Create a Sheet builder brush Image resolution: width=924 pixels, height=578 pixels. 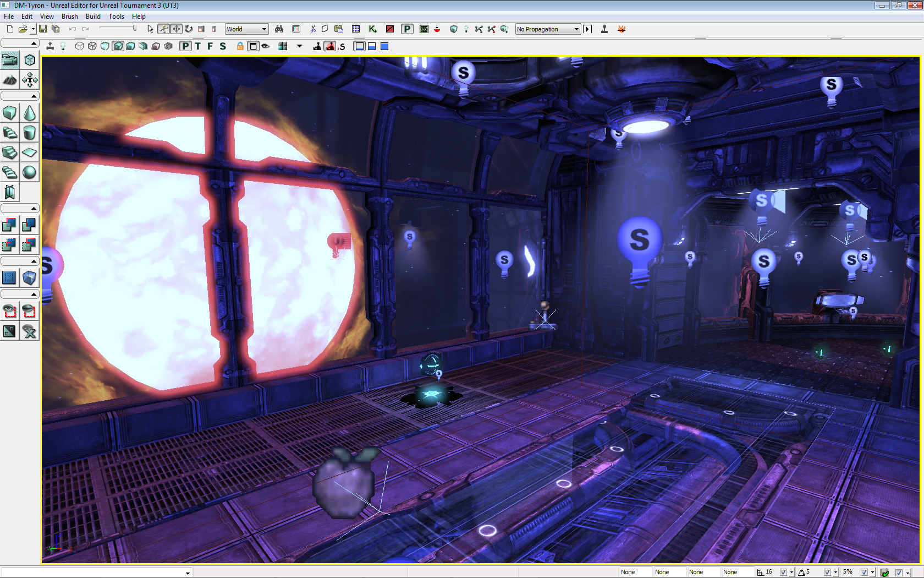click(x=30, y=152)
